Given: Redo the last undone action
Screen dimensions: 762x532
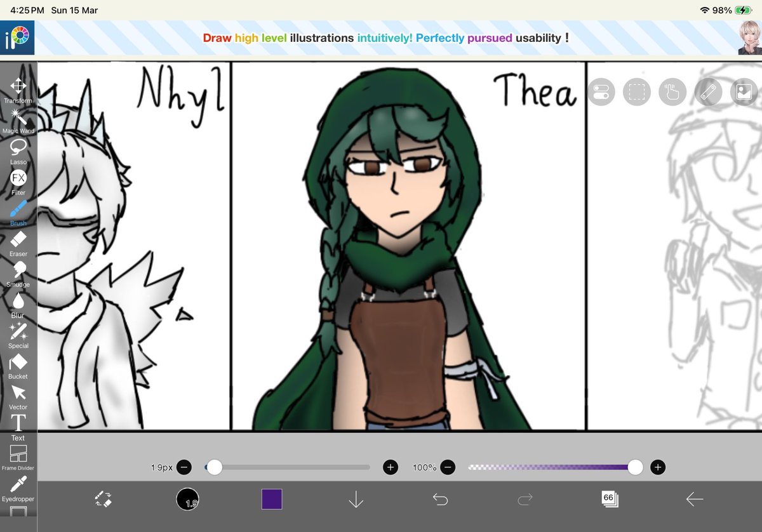Looking at the screenshot, I should click(x=525, y=500).
